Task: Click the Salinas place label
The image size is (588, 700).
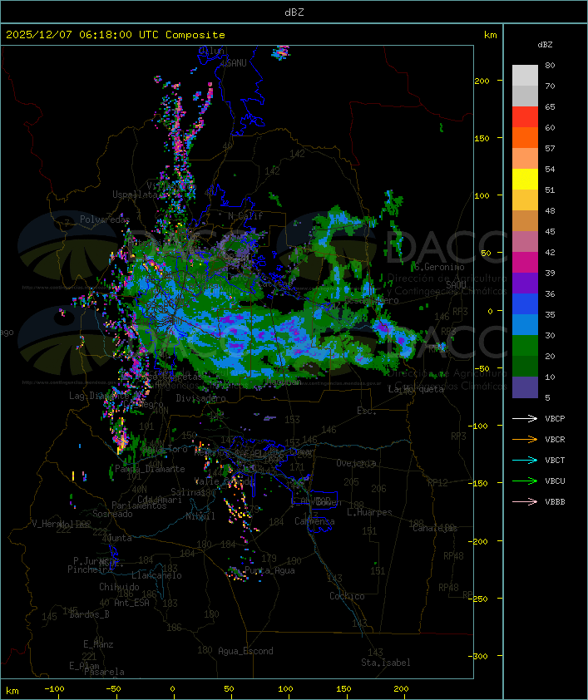Action: 188,492
